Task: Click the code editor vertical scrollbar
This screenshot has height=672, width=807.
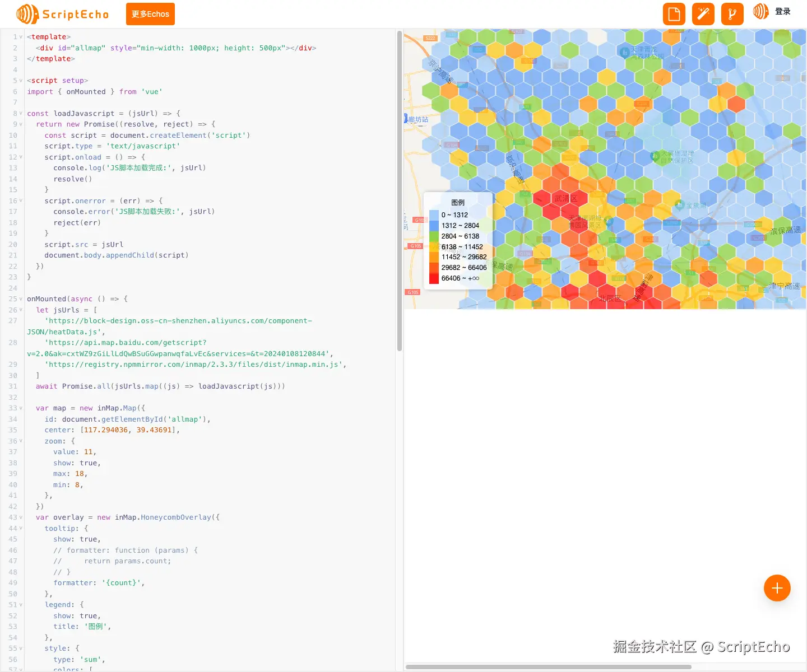Action: [x=400, y=190]
